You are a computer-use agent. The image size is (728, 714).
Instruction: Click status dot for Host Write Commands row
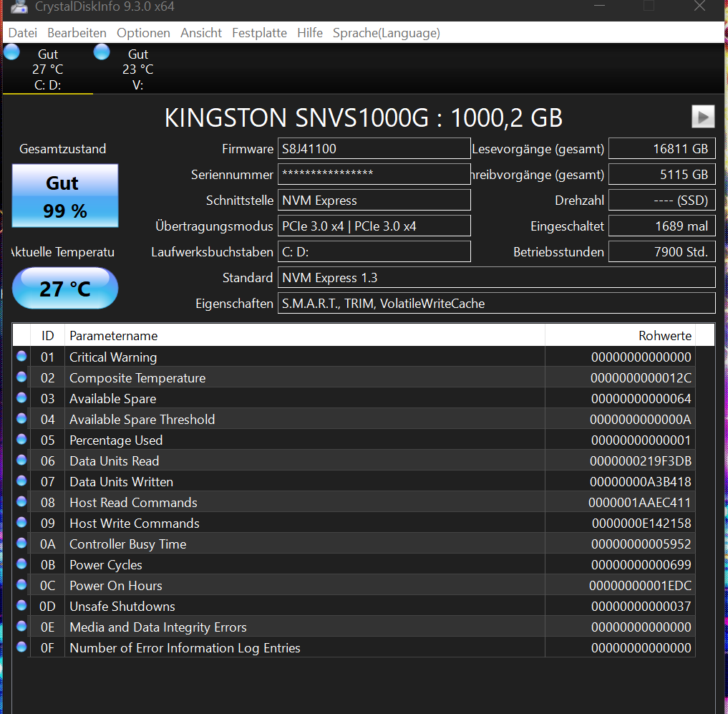21,522
